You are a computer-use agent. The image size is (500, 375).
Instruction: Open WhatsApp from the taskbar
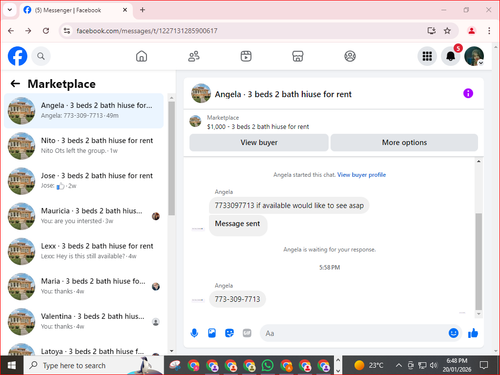pos(267,365)
